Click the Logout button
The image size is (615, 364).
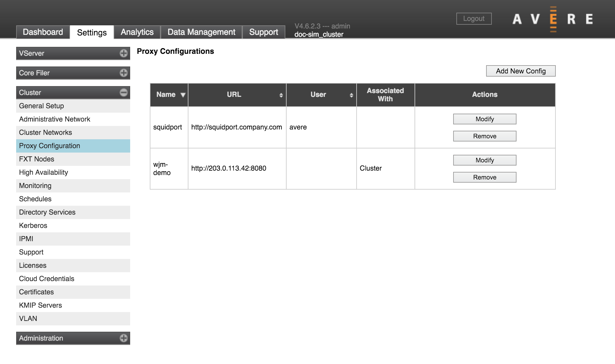[x=474, y=19]
